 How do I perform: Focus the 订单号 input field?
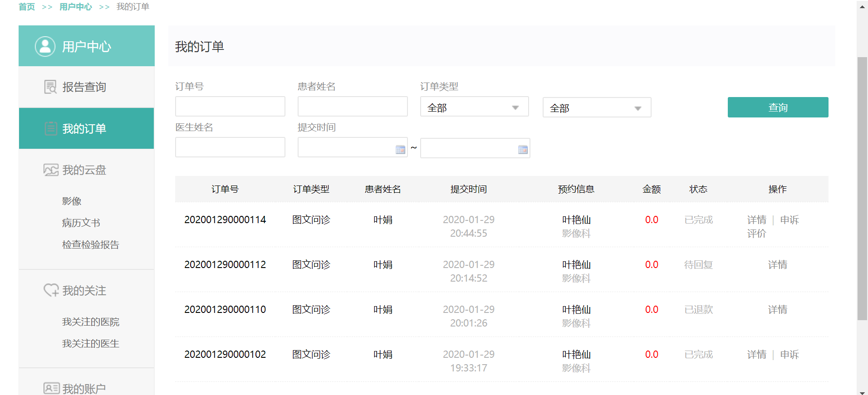pyautogui.click(x=230, y=106)
